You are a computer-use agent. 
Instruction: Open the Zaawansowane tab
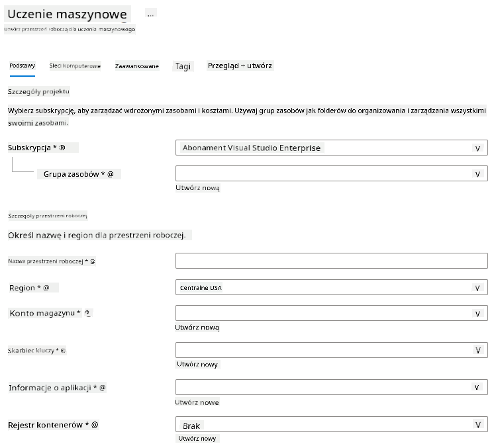136,66
